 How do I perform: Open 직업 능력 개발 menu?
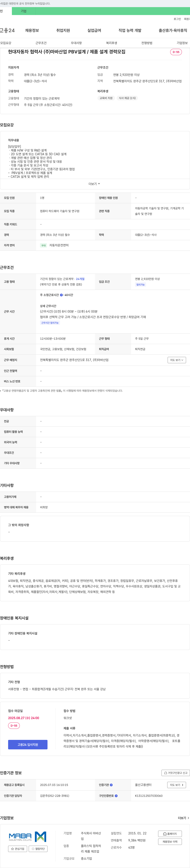coord(130,30)
